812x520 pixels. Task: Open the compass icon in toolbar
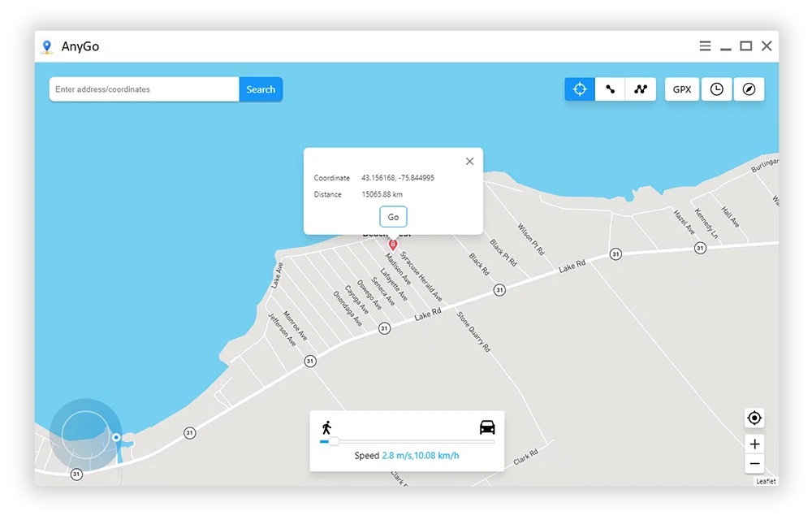click(749, 89)
